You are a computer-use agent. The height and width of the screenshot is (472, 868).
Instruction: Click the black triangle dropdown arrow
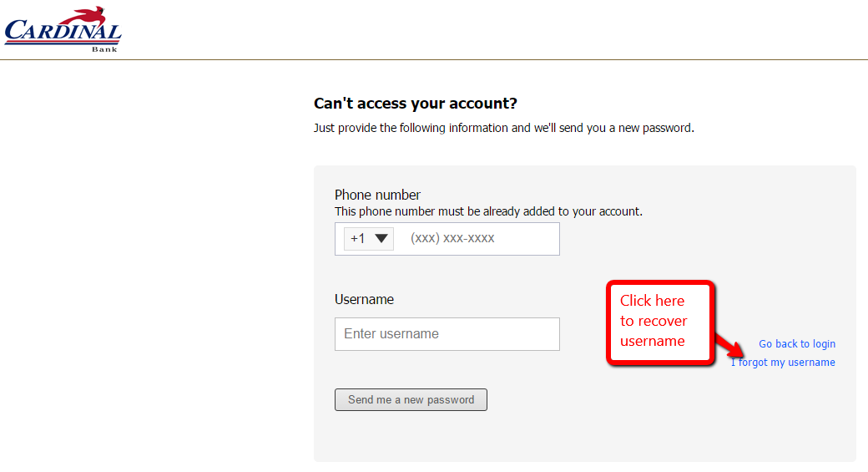[381, 239]
